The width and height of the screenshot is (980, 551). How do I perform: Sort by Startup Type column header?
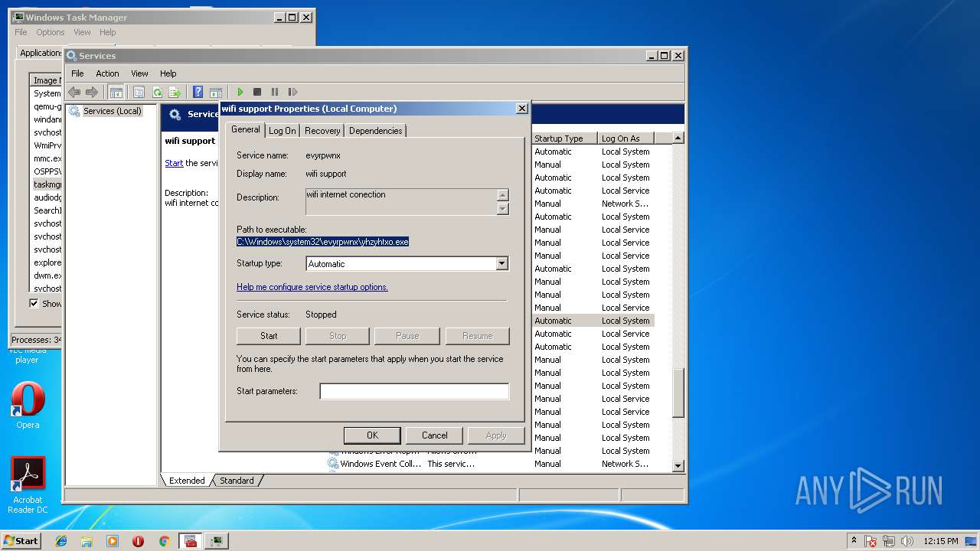[x=564, y=139]
